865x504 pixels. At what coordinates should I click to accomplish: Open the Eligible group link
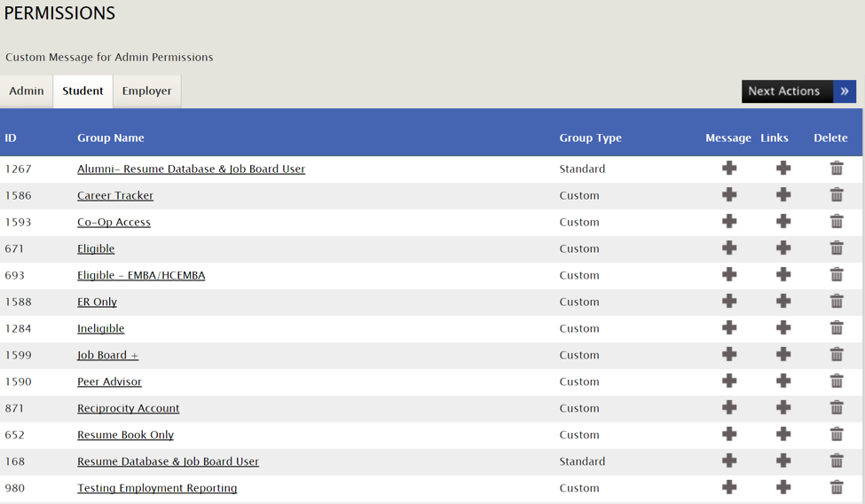pos(96,248)
